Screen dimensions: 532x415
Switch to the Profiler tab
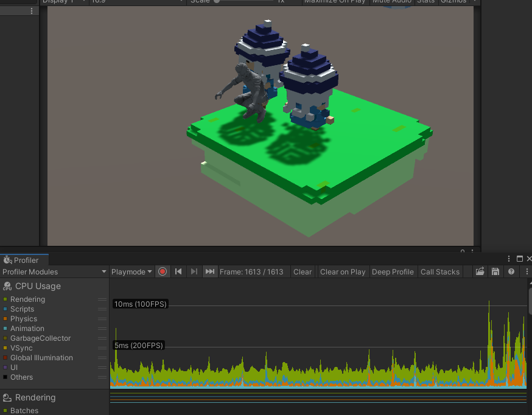click(x=24, y=260)
